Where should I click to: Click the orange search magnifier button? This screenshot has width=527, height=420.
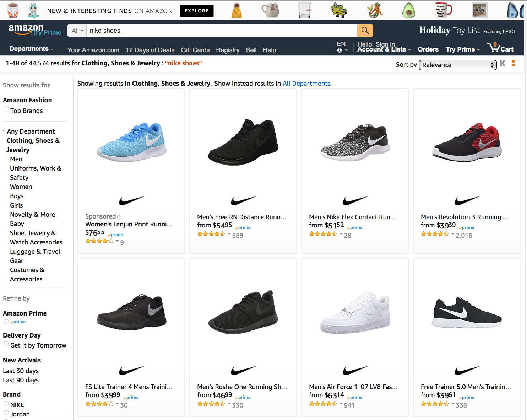(x=365, y=31)
